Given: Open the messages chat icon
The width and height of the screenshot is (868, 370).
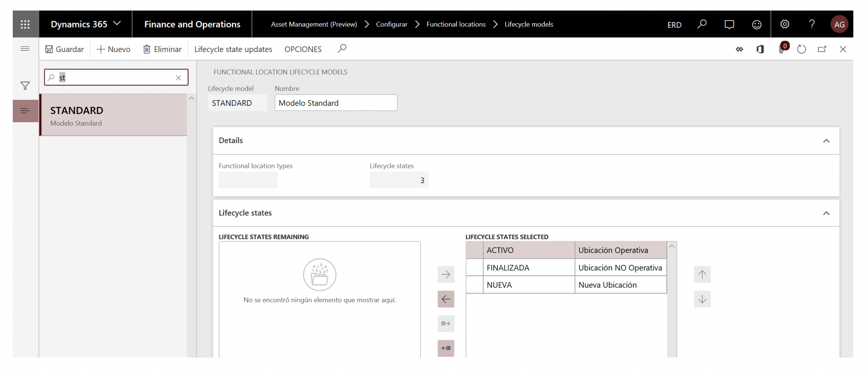Looking at the screenshot, I should pos(729,24).
